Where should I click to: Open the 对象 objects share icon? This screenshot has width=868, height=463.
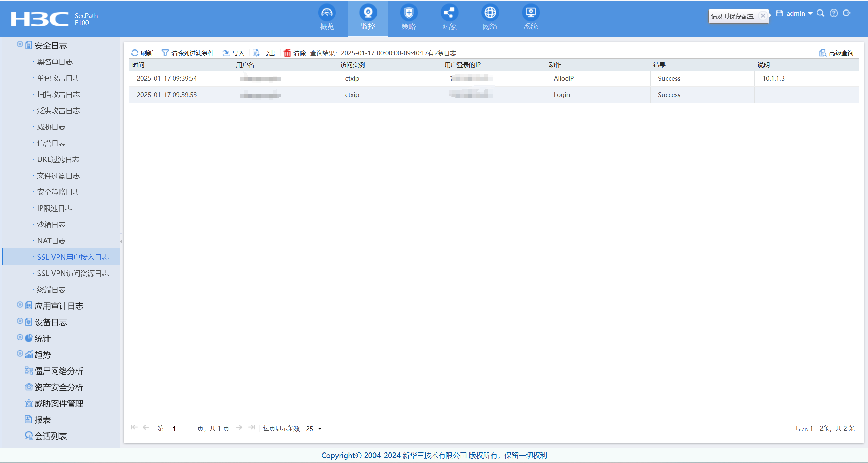449,13
